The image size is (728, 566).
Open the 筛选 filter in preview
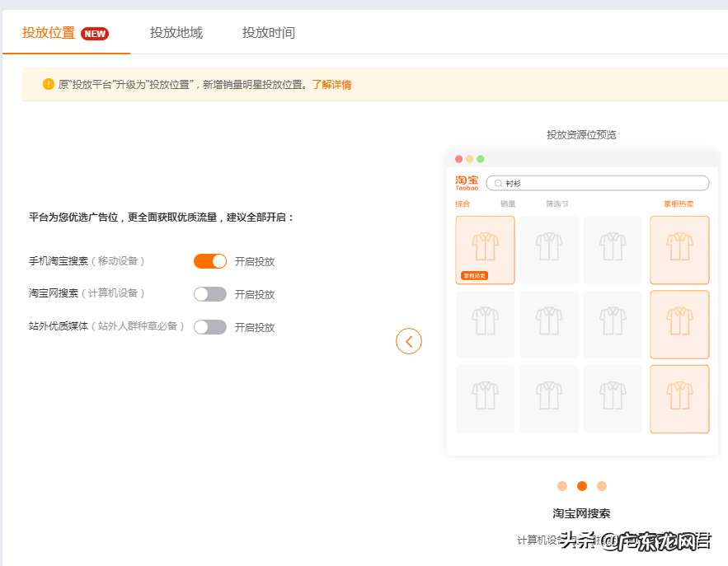557,203
